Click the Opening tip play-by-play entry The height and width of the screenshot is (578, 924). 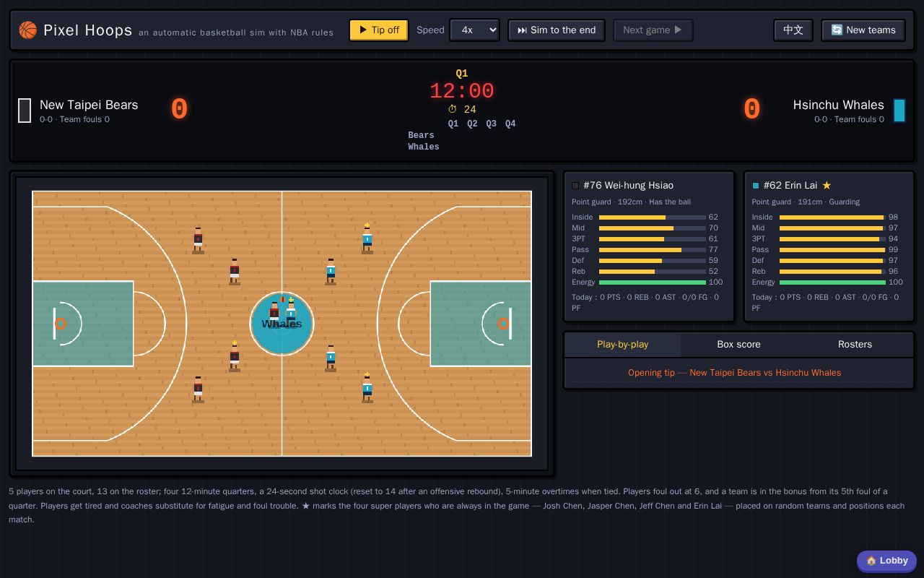click(x=734, y=373)
